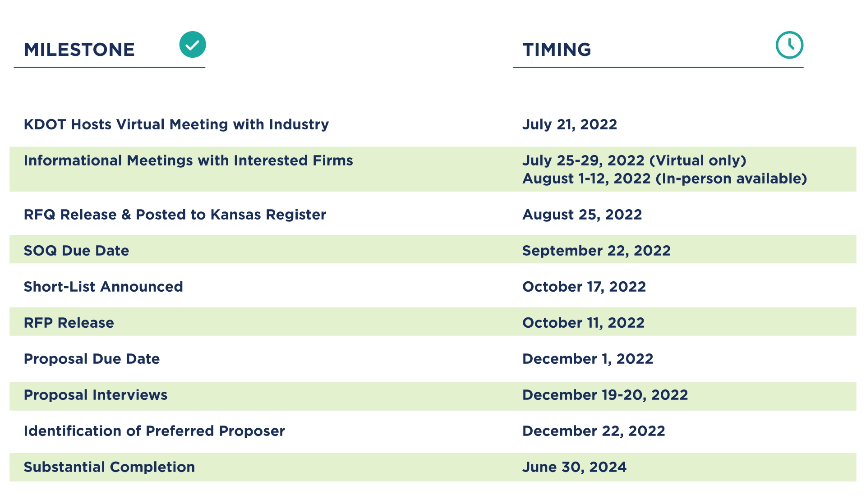Click the December 19-20, 2022 date
The width and height of the screenshot is (866, 504).
tap(605, 395)
